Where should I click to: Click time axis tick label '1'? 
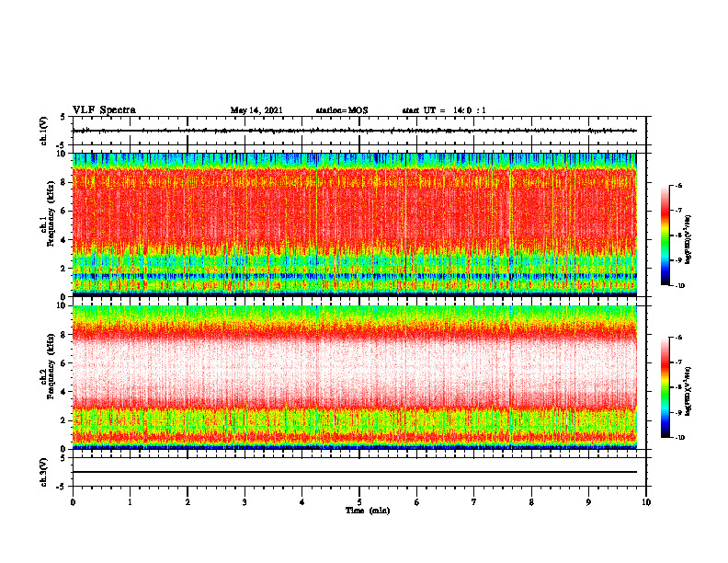pos(130,502)
